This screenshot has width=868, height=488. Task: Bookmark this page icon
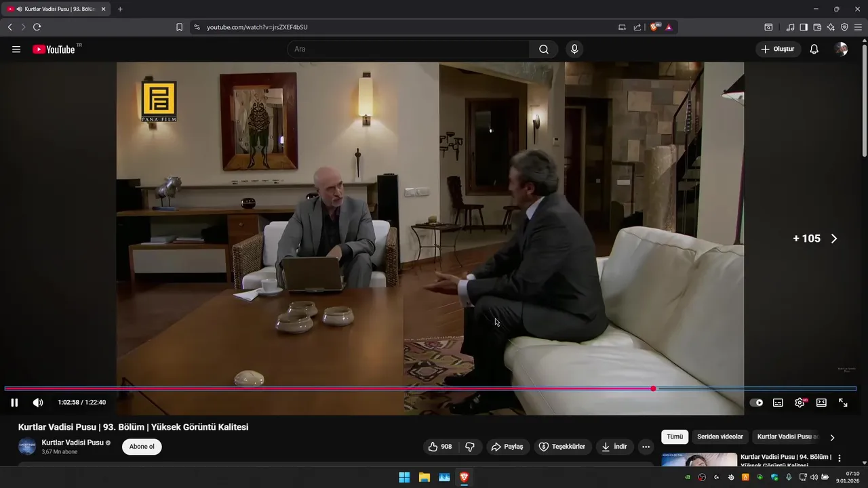179,27
